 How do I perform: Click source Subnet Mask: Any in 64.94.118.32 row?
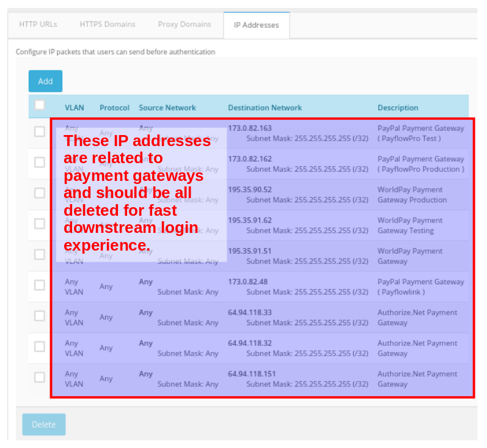[188, 353]
